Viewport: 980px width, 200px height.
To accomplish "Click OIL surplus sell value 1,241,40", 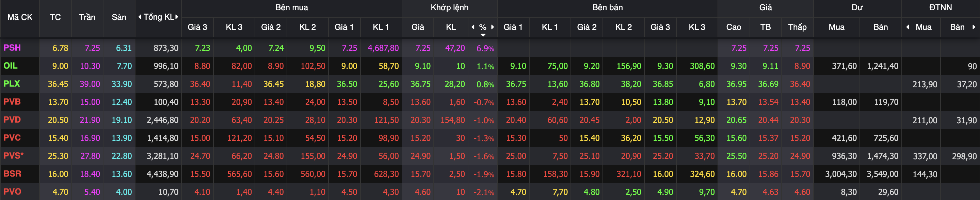I will tap(883, 66).
